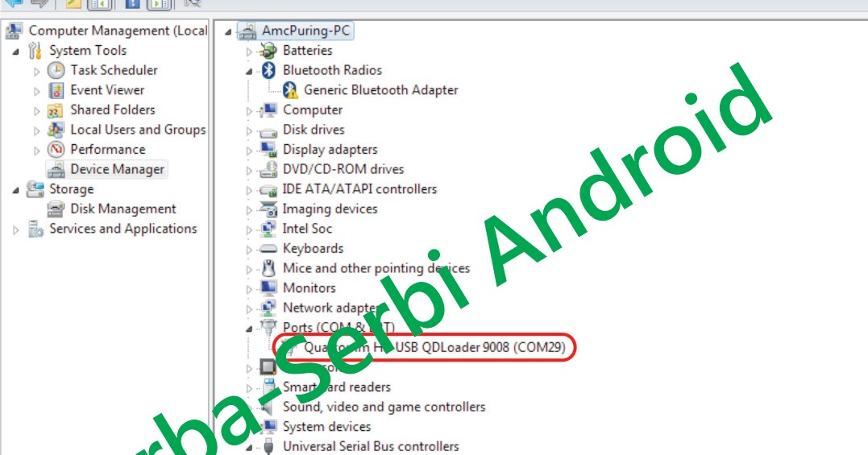This screenshot has width=868, height=455.
Task: Expand the Disk drives category
Action: coord(249,131)
